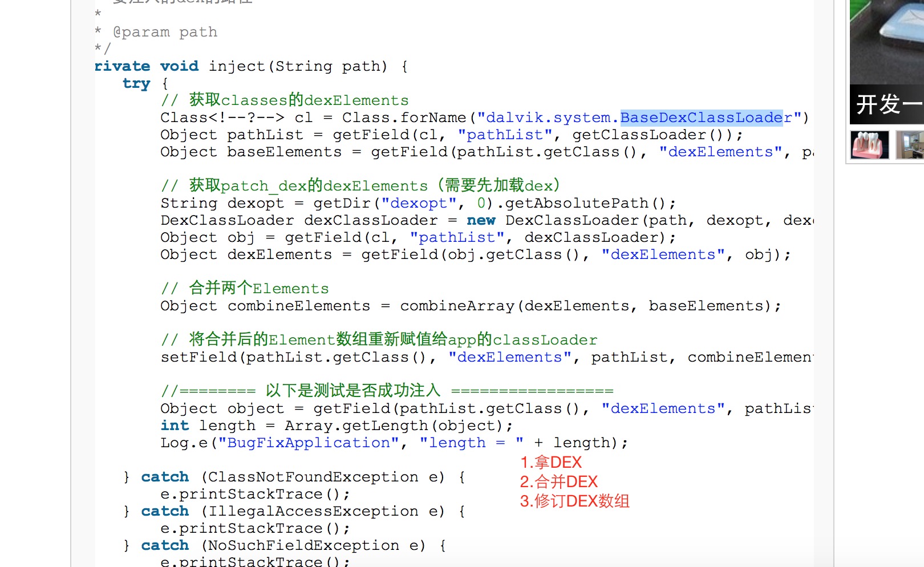The image size is (924, 567).
Task: Click the 'Object dexElements = getField' line
Action: coord(476,254)
